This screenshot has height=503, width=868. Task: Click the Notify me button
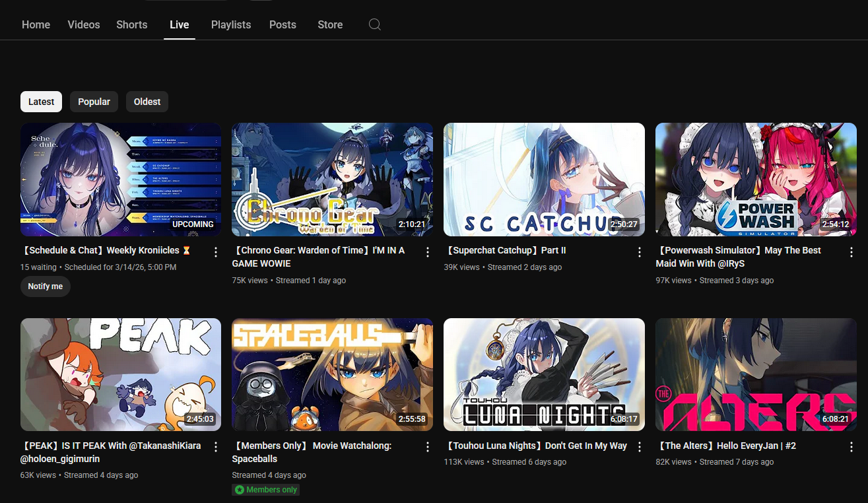click(46, 286)
